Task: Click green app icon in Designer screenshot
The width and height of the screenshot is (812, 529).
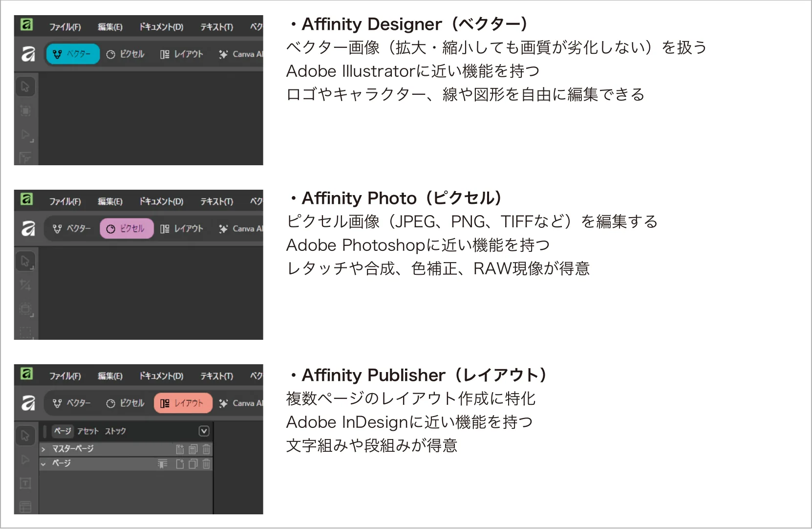Action: pos(26,24)
